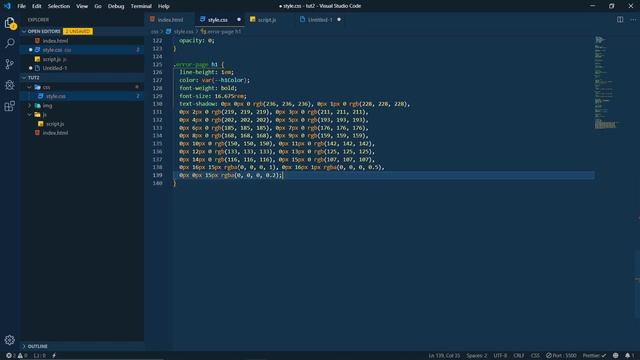This screenshot has width=640, height=360.
Task: Open the Selection menu
Action: [x=59, y=6]
